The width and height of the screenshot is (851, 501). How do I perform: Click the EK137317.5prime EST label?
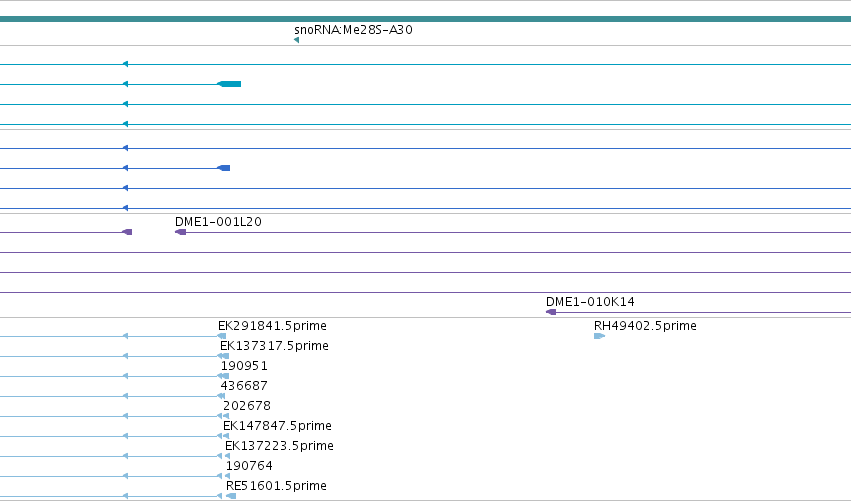tap(274, 346)
